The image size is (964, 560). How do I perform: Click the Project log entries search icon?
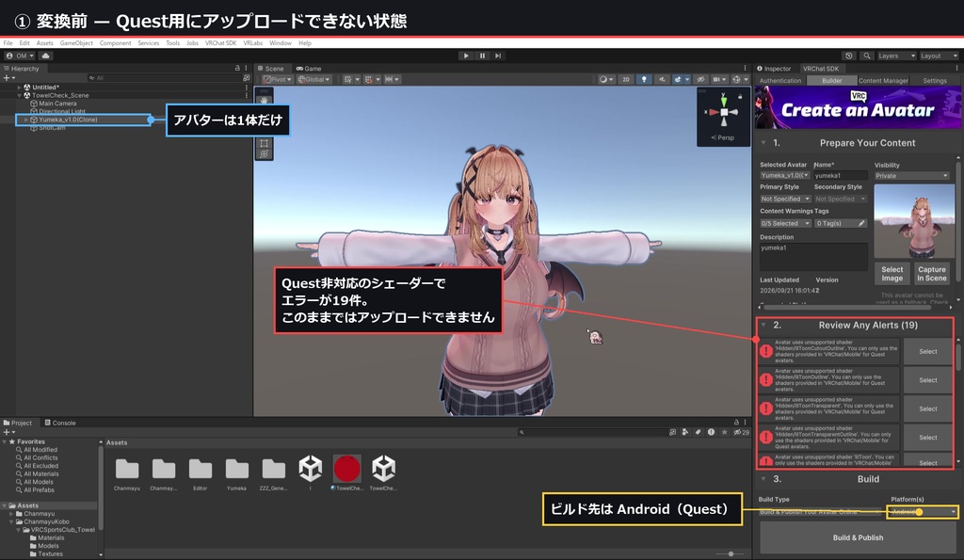711,432
